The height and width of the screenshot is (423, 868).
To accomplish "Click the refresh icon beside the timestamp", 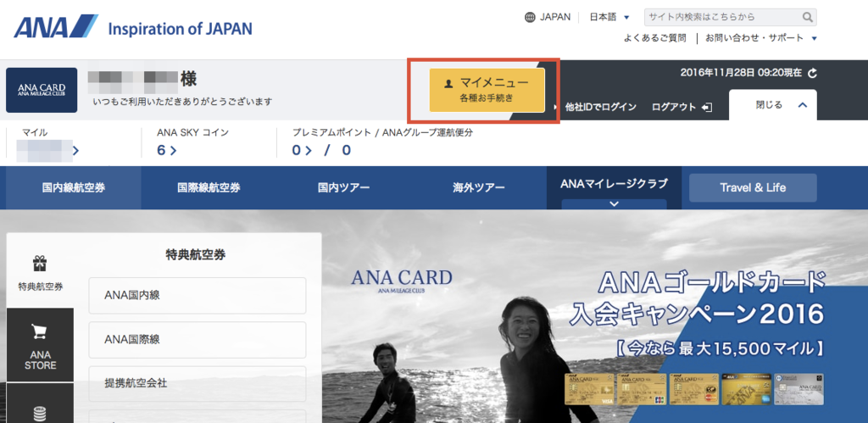I will point(812,73).
